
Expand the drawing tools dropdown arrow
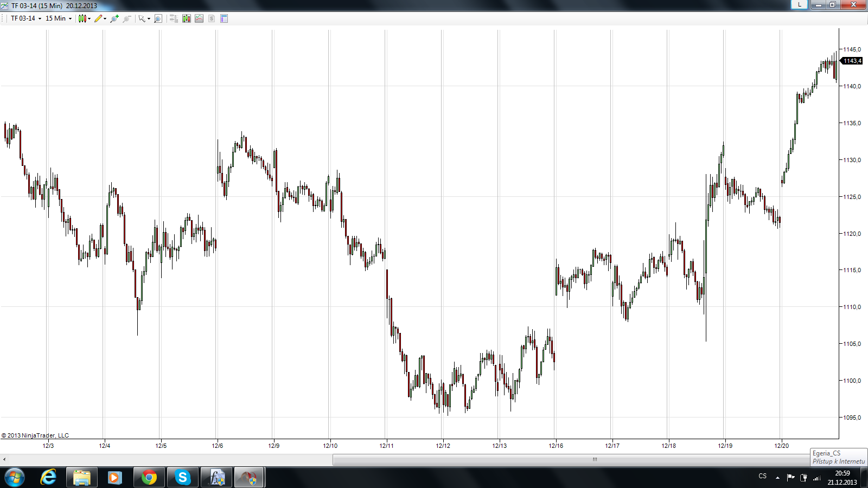105,18
